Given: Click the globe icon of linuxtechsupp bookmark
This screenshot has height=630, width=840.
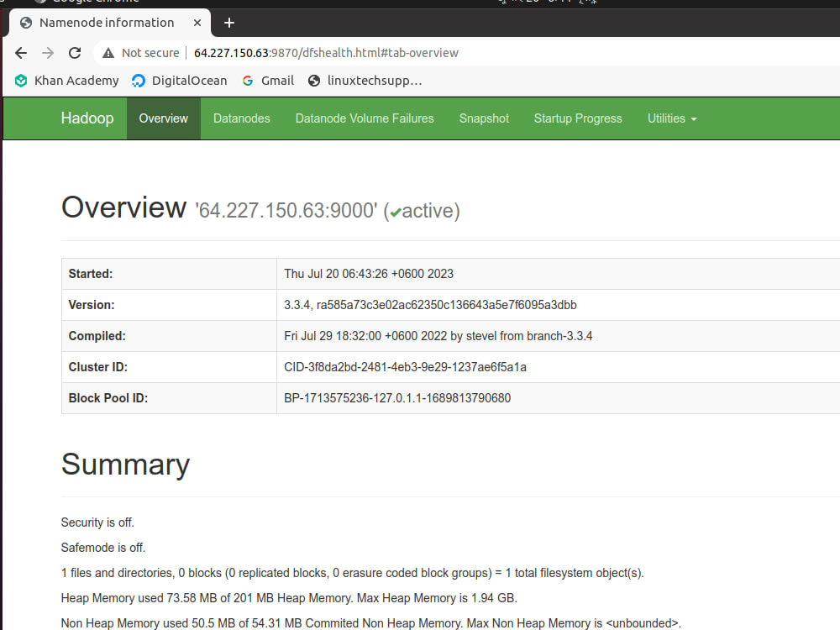Looking at the screenshot, I should click(x=314, y=81).
